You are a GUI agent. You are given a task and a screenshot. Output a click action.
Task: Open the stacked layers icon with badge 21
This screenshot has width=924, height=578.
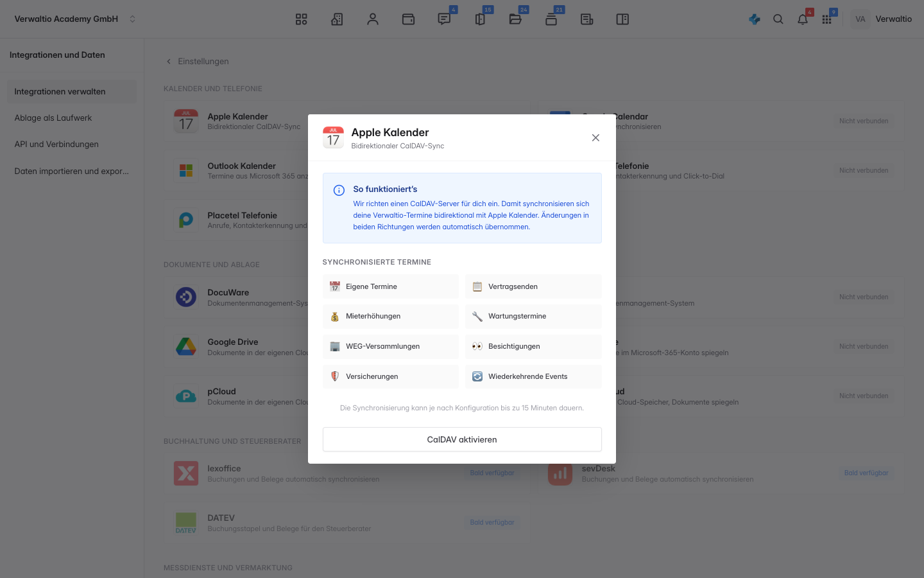[551, 19]
